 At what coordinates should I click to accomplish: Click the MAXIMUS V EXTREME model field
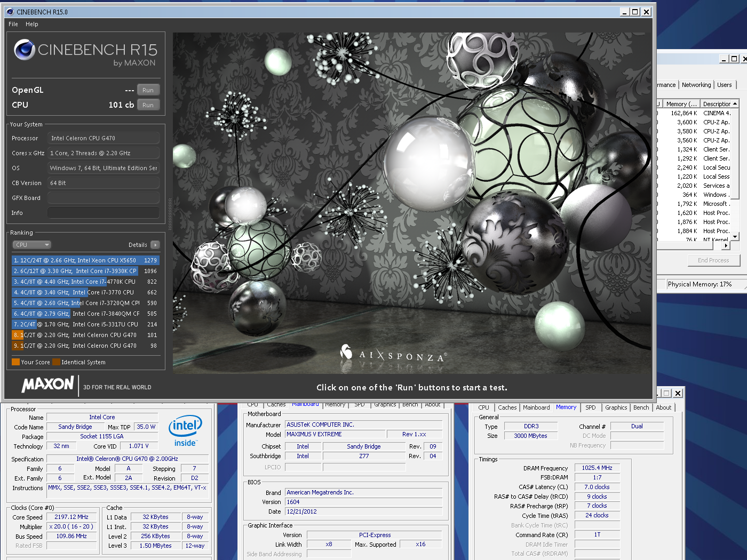click(x=335, y=434)
